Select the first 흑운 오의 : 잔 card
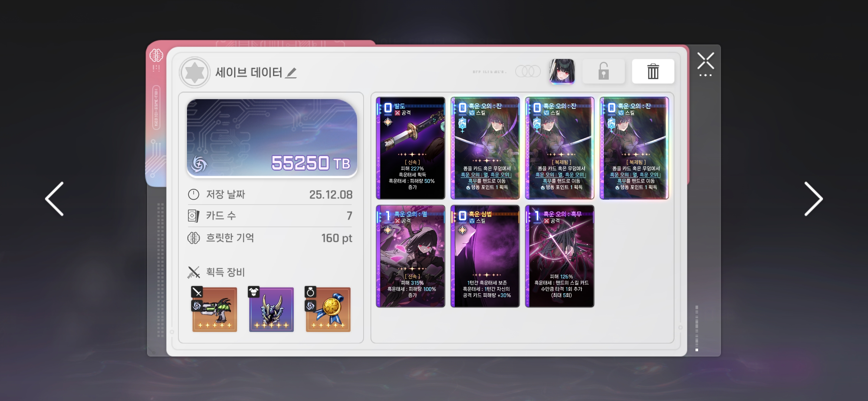The height and width of the screenshot is (401, 868). tap(485, 148)
